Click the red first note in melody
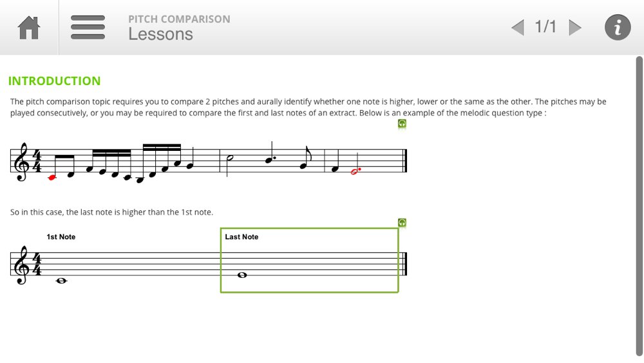644x363 pixels. click(53, 177)
